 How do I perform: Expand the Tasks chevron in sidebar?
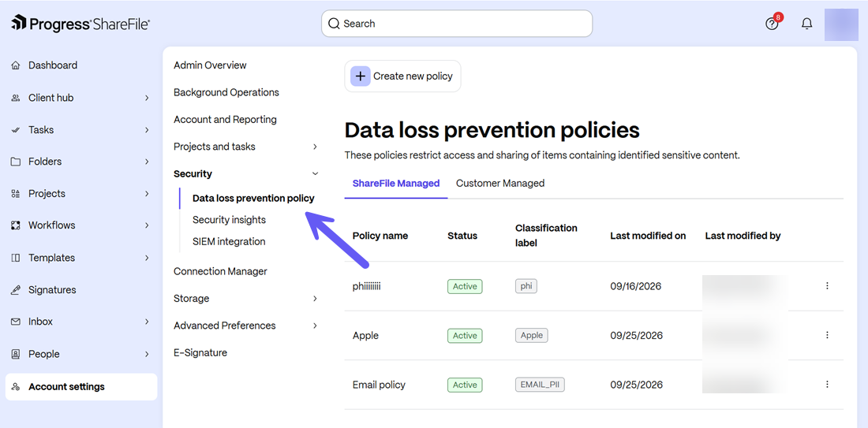[148, 130]
